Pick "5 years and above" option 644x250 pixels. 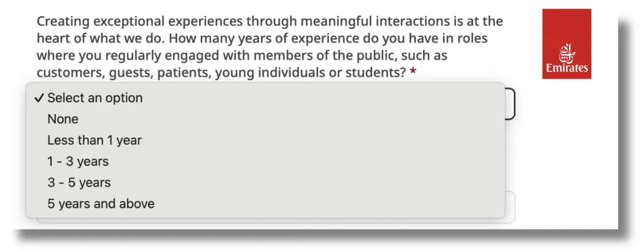pos(101,204)
